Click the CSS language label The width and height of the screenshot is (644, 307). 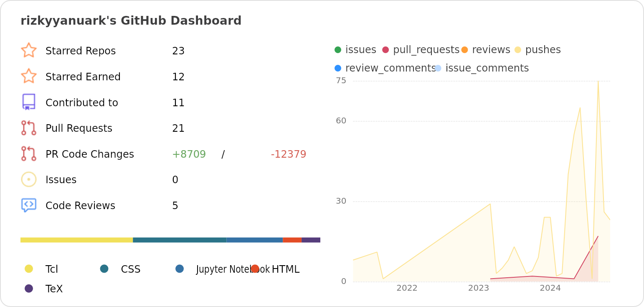(x=131, y=269)
